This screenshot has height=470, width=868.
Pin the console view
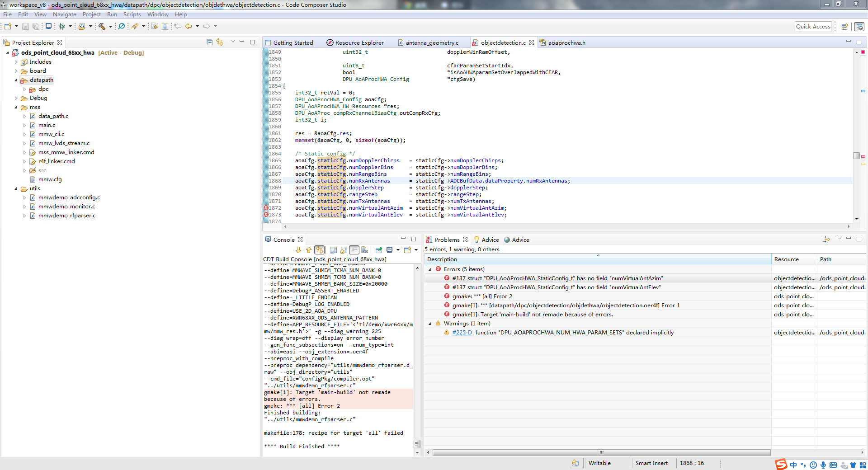tap(378, 250)
